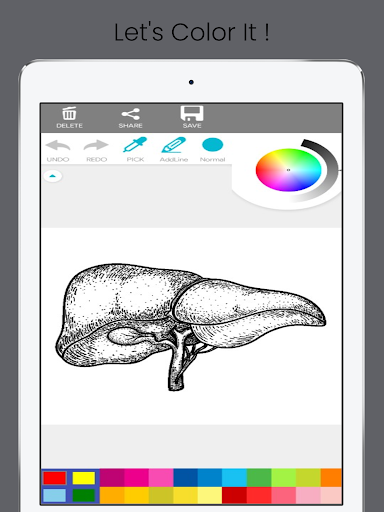This screenshot has height=512, width=384.
Task: Undo the last coloring action
Action: (x=58, y=151)
